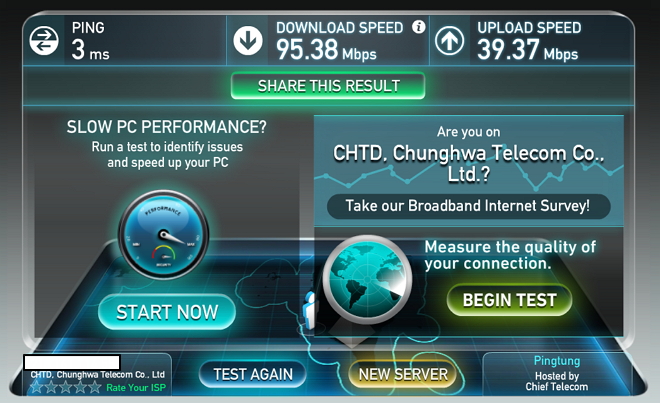Run Test Again

pos(253,374)
